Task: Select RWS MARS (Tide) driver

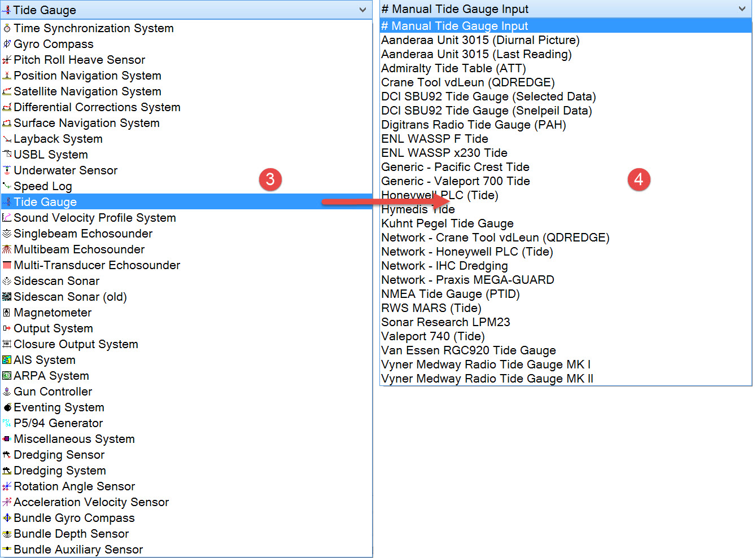Action: [566, 308]
